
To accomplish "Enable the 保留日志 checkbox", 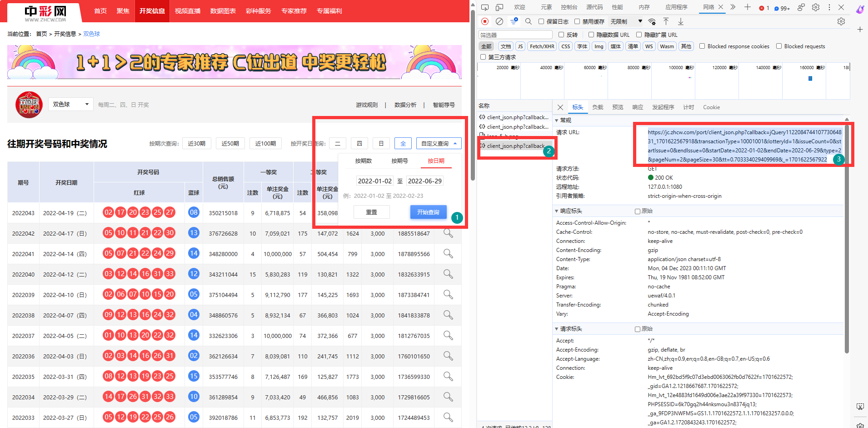I will [541, 21].
